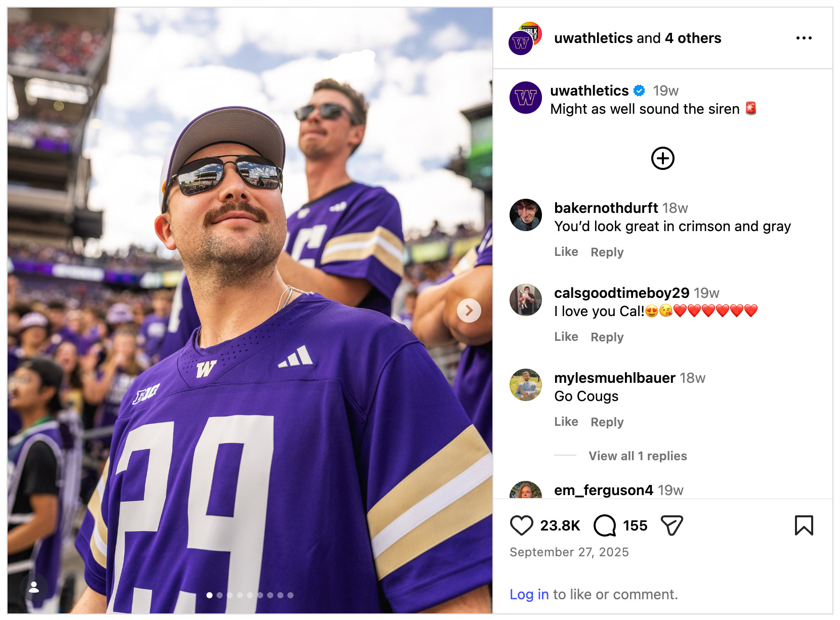Open the three-dot more options menu

point(804,38)
